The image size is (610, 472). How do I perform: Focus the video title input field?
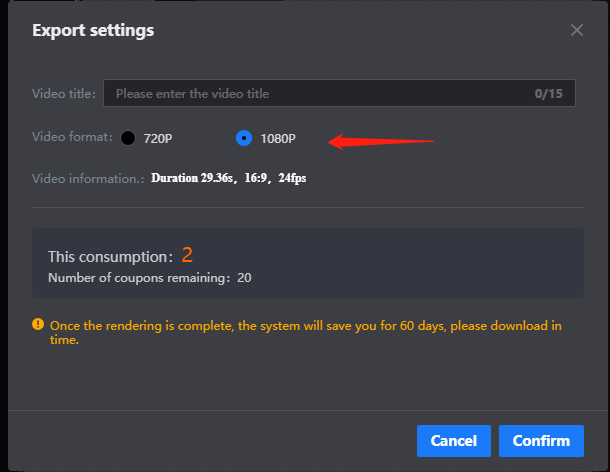339,93
